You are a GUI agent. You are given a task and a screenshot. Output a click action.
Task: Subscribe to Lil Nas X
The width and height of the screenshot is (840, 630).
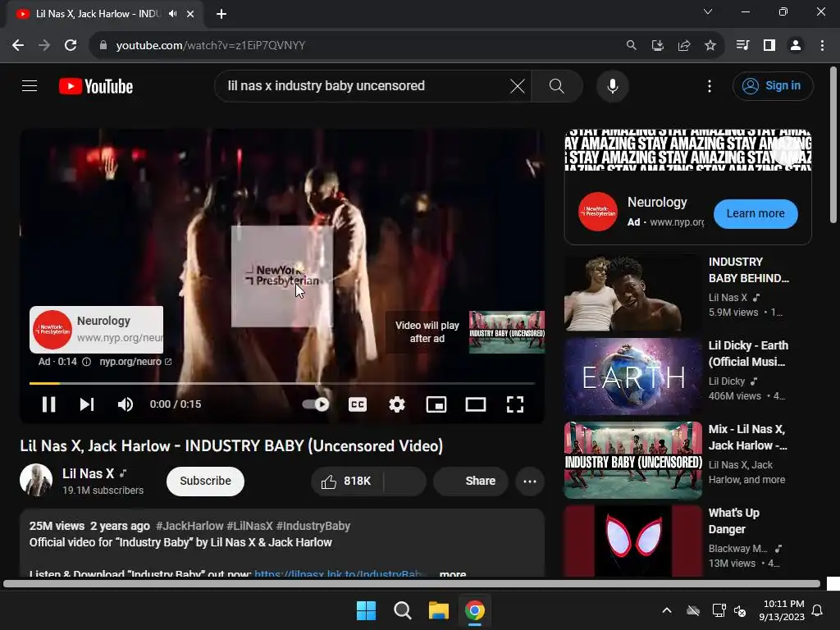[205, 481]
